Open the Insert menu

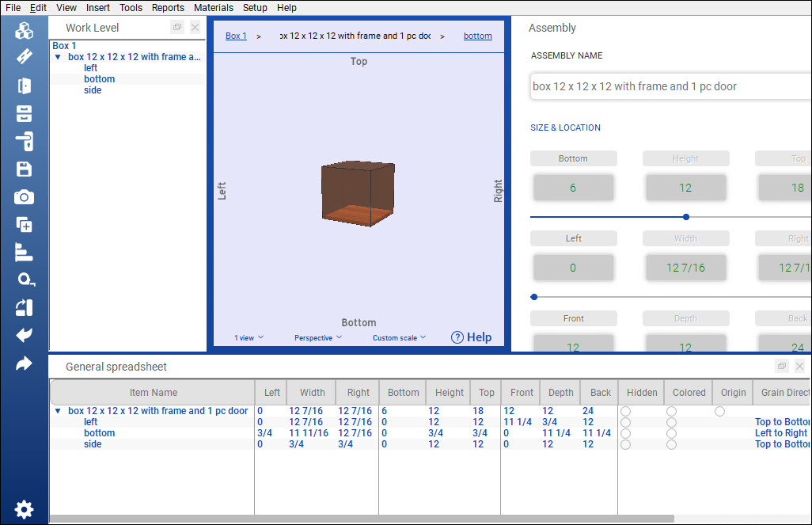coord(98,8)
